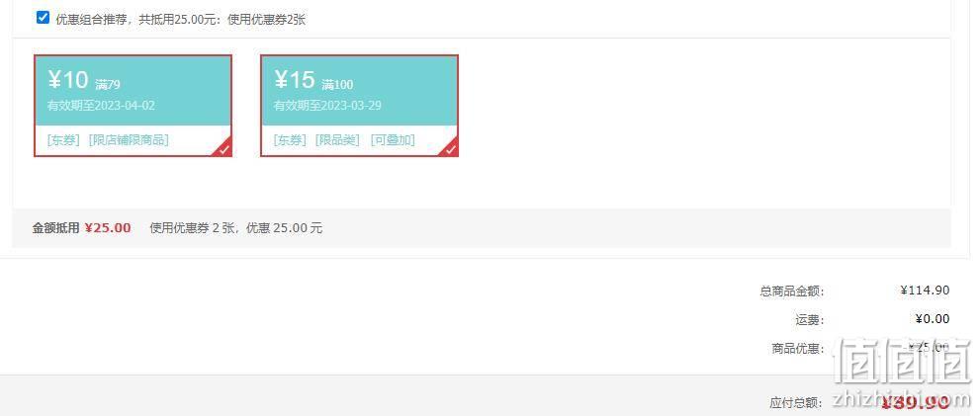Viewport: 980px width, 416px height.
Task: Click the [东券] tag on ¥10 coupon
Action: (x=63, y=140)
